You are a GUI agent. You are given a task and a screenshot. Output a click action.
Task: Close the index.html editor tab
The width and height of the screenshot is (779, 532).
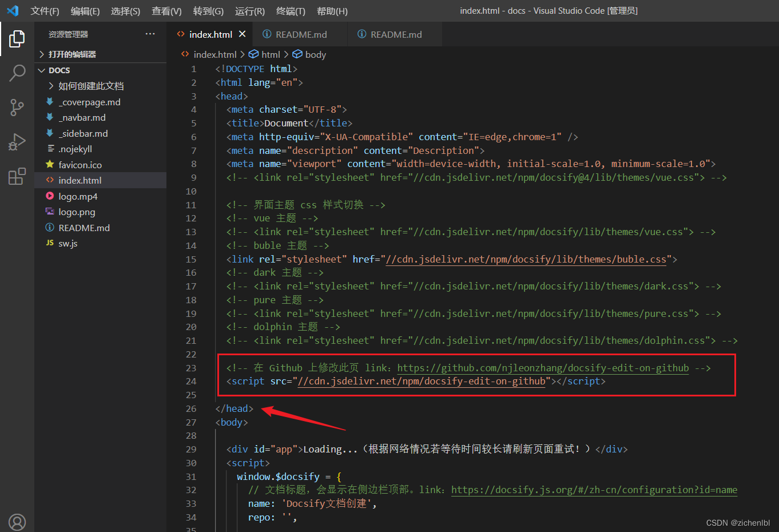(242, 34)
